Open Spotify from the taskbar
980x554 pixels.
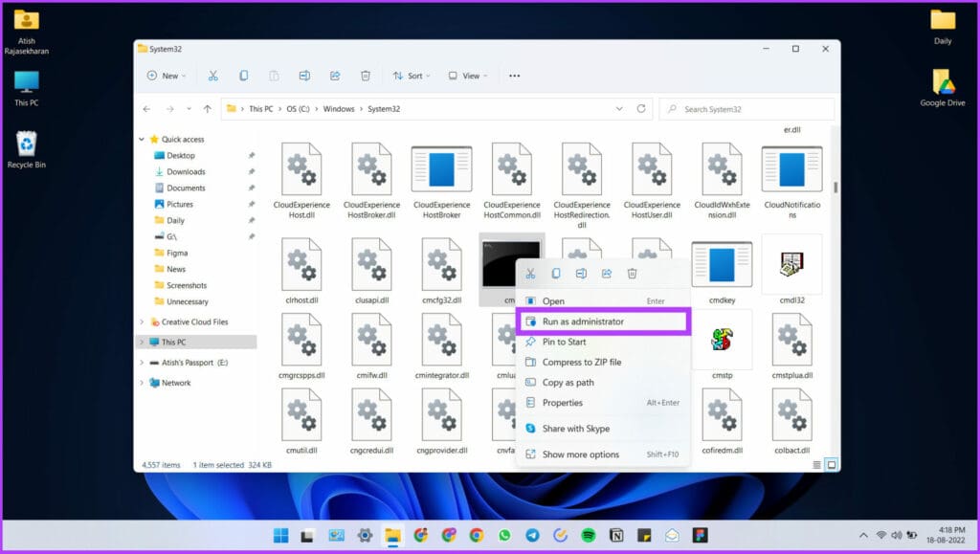(589, 536)
